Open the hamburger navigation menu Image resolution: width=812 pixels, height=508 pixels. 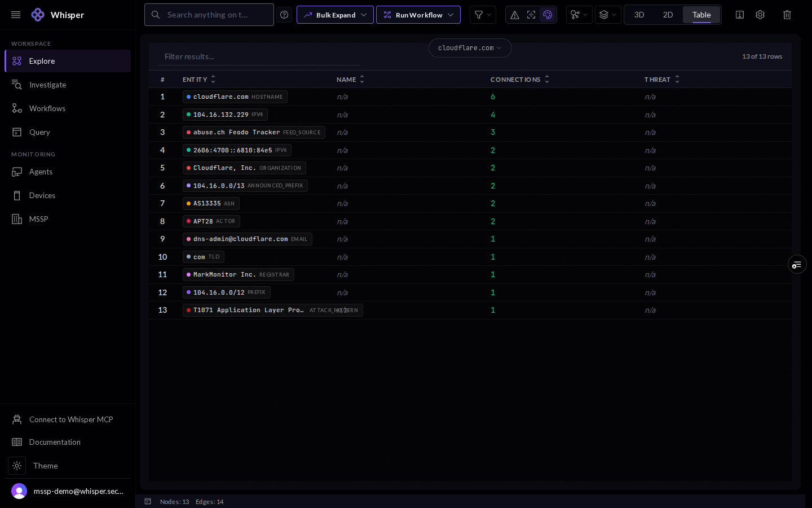click(x=16, y=15)
